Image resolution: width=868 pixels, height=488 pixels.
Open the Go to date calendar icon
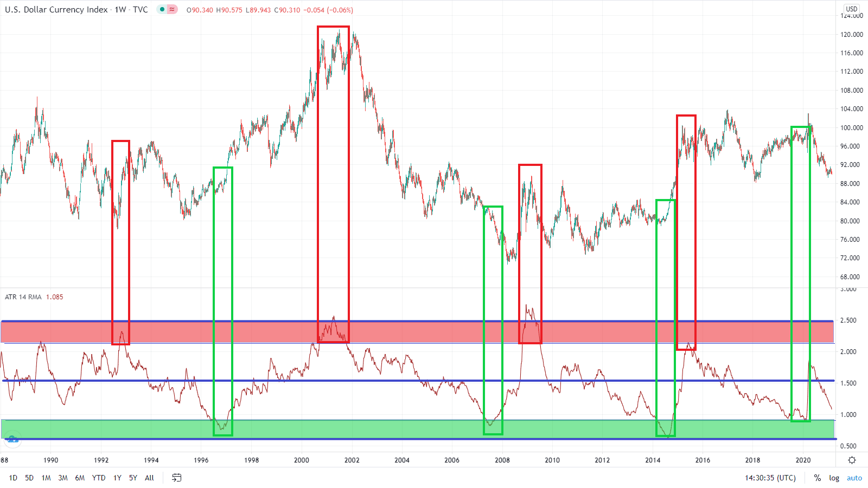176,478
